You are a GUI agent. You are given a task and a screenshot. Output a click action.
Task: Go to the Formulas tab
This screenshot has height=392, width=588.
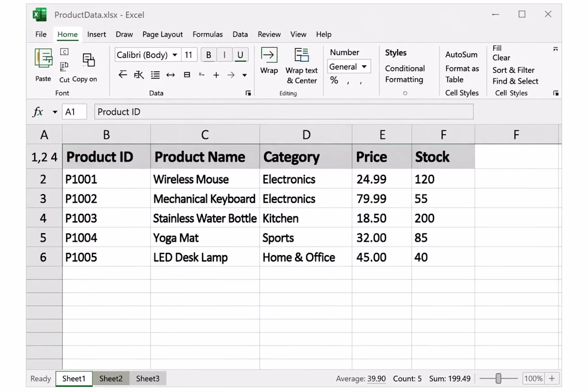tap(207, 35)
